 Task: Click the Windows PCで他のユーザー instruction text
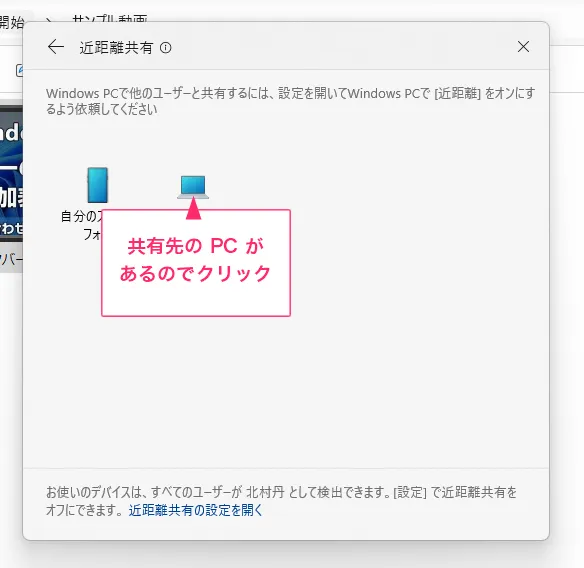pyautogui.click(x=291, y=101)
